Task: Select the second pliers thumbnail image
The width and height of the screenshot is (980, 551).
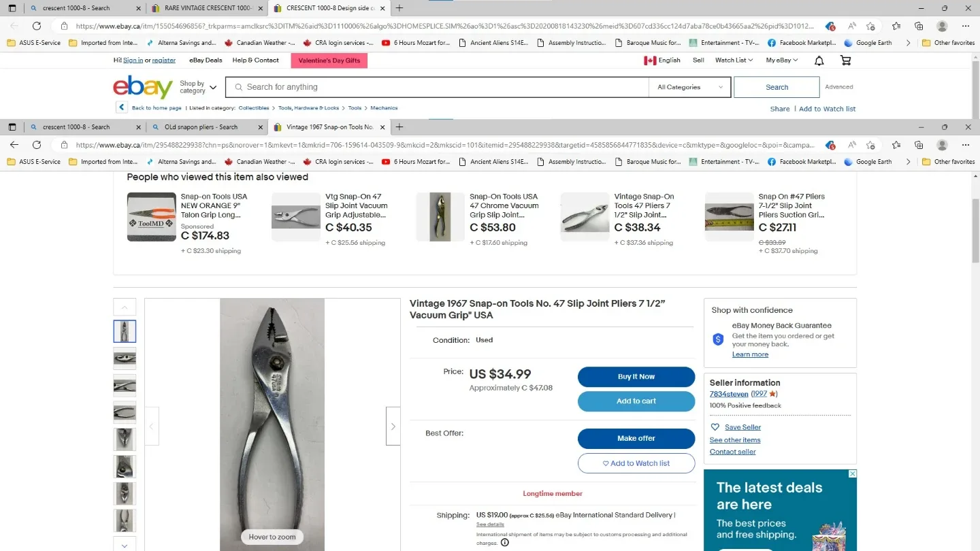Action: pos(125,358)
